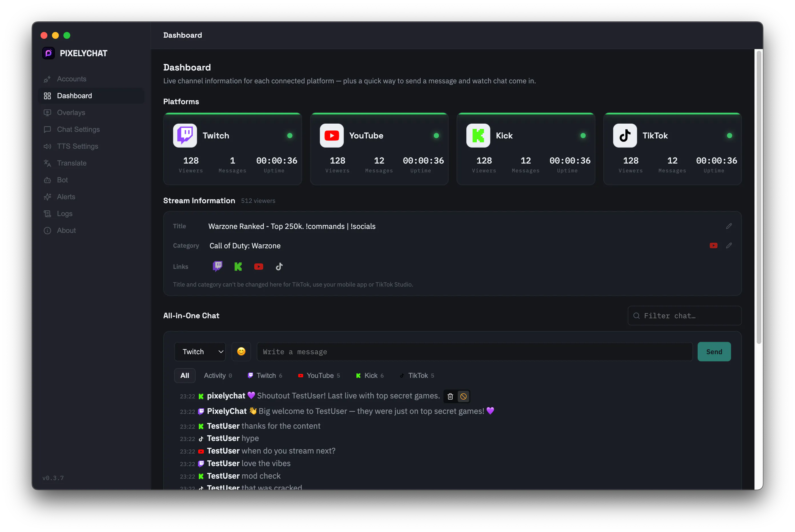Click the Kick platform card icon
This screenshot has height=532, width=795.
[x=478, y=136]
